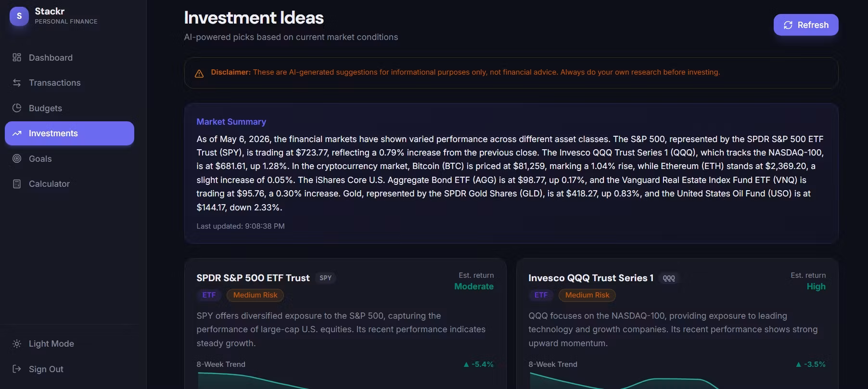Viewport: 868px width, 389px height.
Task: Click the SPY ticker badge
Action: 326,278
